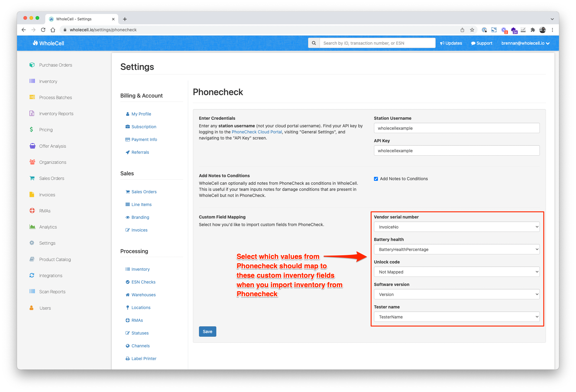Image resolution: width=576 pixels, height=392 pixels.
Task: Click the Purchase Orders box icon
Action: [32, 65]
